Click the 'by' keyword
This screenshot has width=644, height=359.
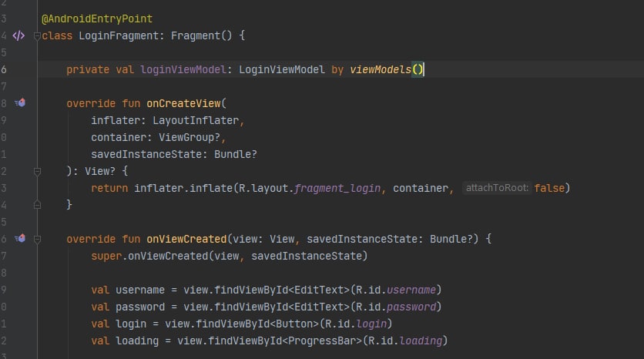(337, 69)
